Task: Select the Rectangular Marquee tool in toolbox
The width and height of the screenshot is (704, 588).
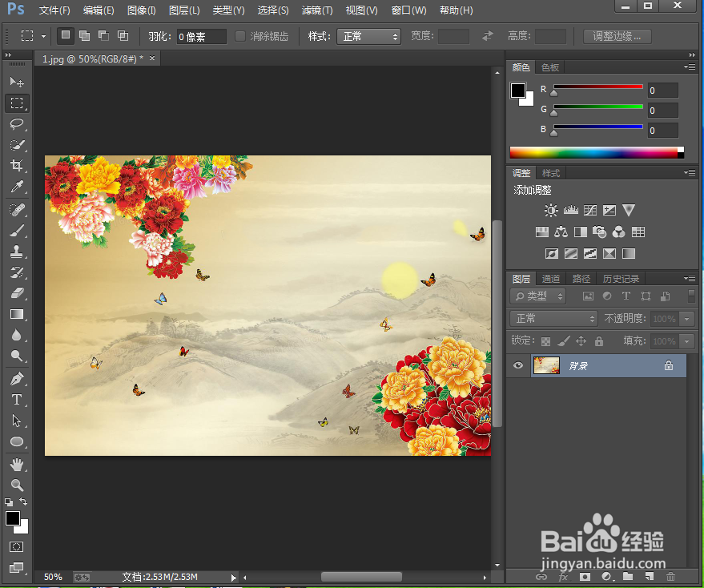Action: [17, 103]
